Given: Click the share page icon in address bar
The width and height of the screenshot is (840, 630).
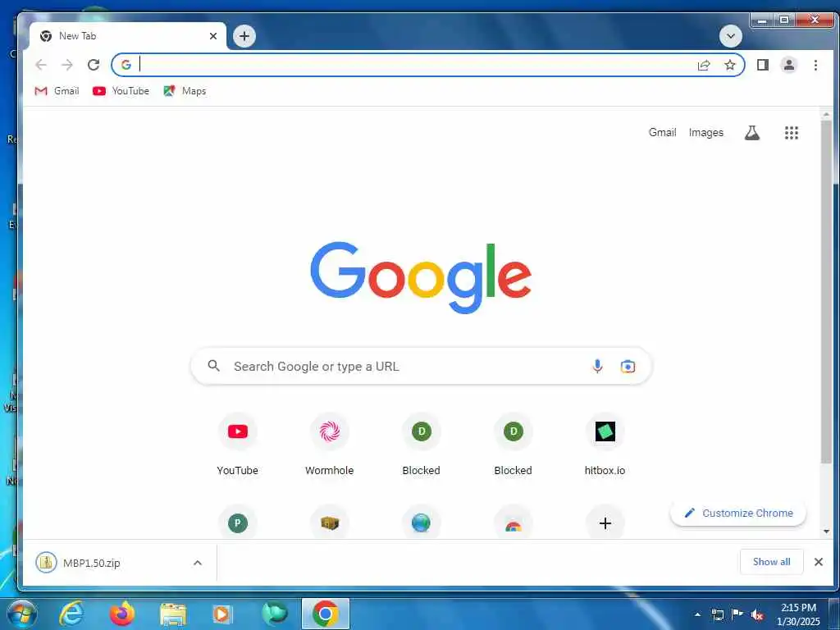Looking at the screenshot, I should [x=703, y=65].
